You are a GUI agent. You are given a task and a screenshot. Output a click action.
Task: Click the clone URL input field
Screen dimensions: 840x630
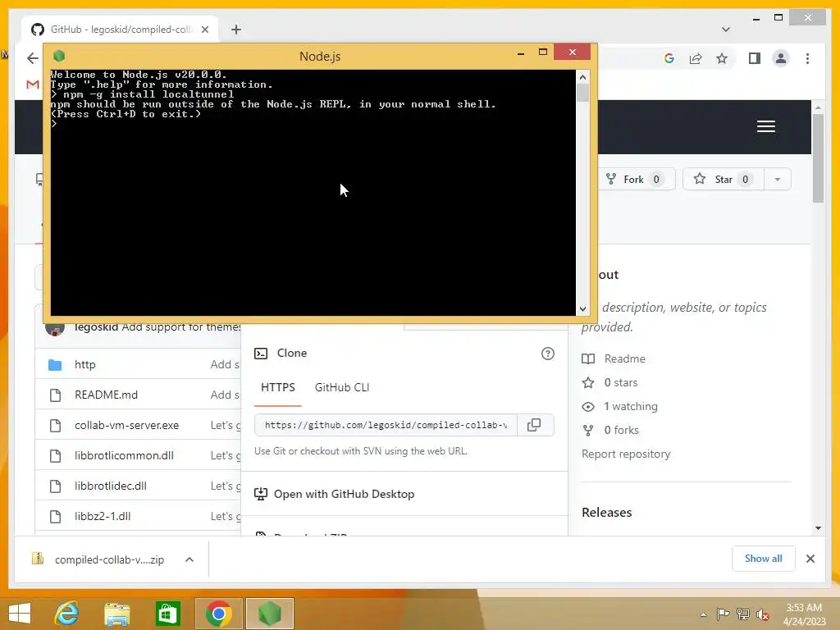[386, 425]
